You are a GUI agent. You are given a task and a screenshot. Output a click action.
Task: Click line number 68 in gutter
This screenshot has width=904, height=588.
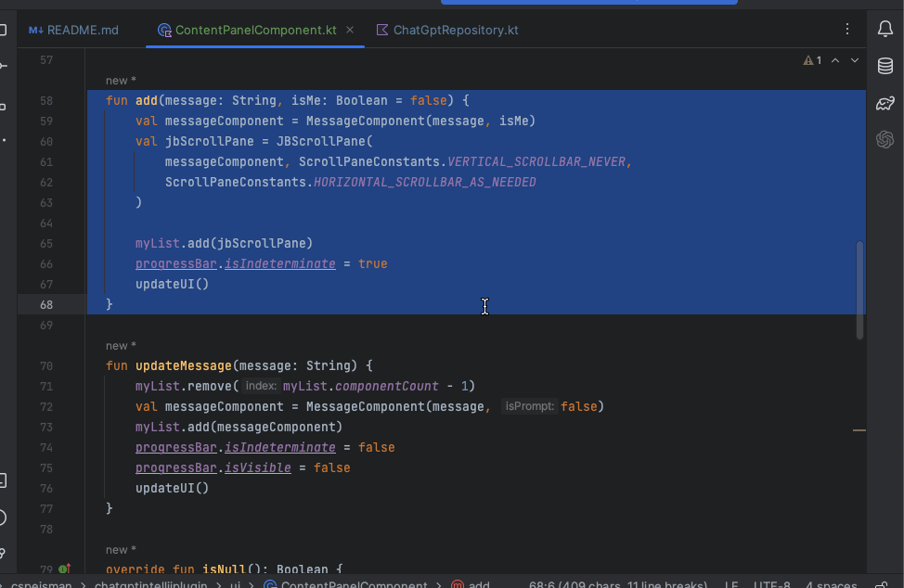pyautogui.click(x=46, y=304)
